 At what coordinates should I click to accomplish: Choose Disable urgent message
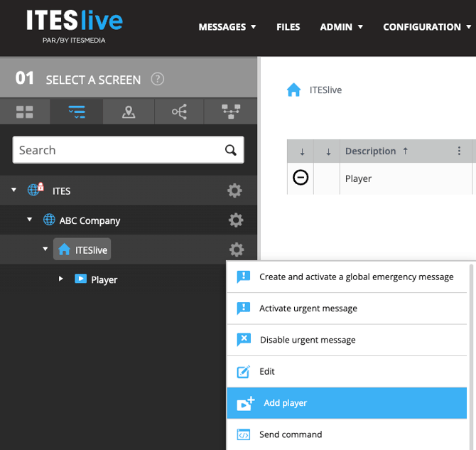tap(347, 340)
